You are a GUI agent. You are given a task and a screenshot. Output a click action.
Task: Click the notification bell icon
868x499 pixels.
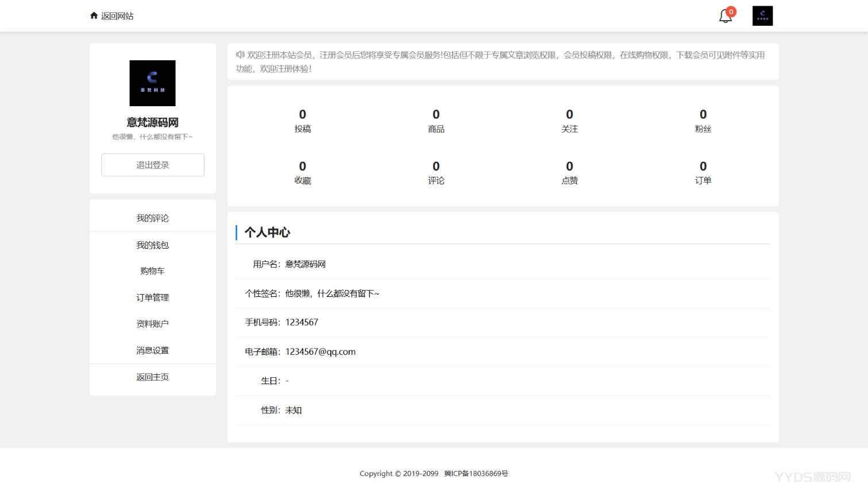(x=725, y=16)
